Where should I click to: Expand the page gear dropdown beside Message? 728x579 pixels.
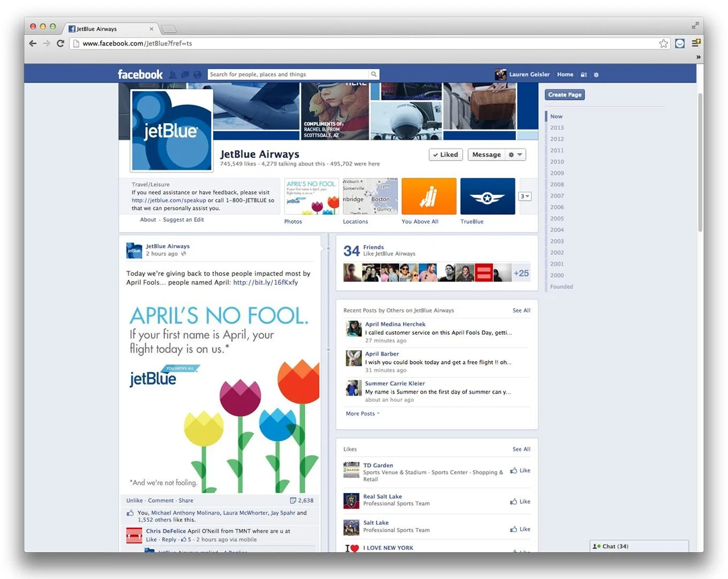[x=515, y=155]
